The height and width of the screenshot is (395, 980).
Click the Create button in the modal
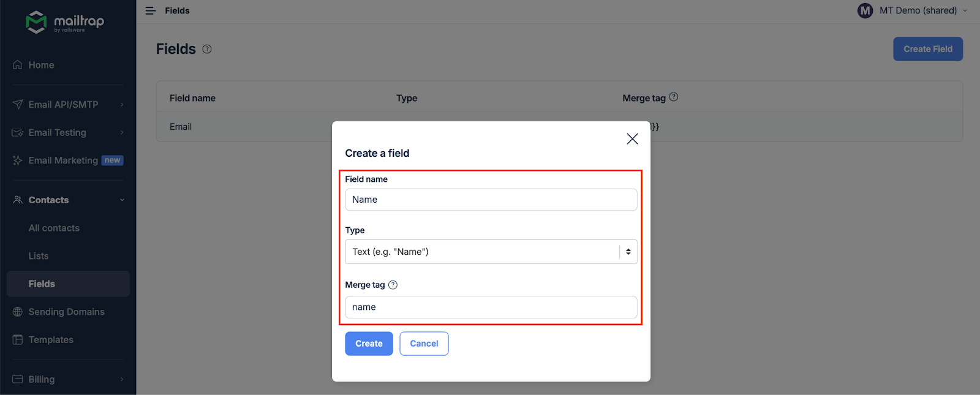tap(368, 344)
